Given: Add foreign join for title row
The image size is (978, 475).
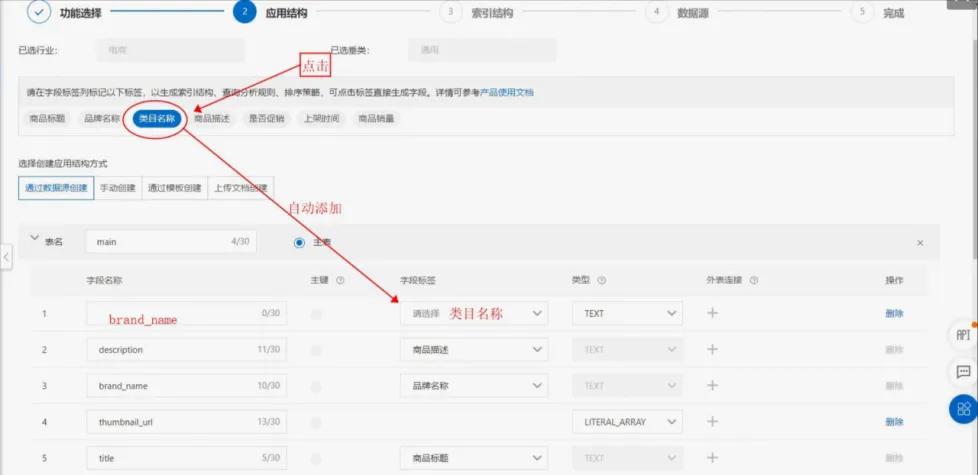Looking at the screenshot, I should point(712,458).
